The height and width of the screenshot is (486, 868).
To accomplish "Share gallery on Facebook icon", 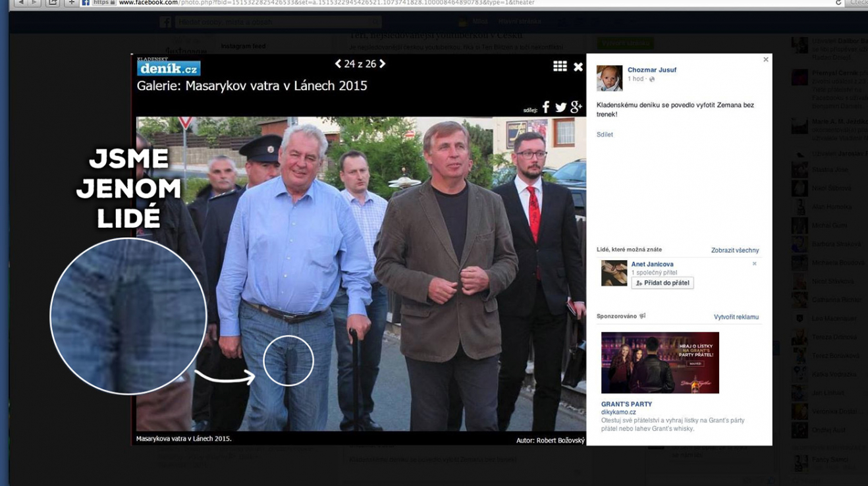I will (x=545, y=107).
